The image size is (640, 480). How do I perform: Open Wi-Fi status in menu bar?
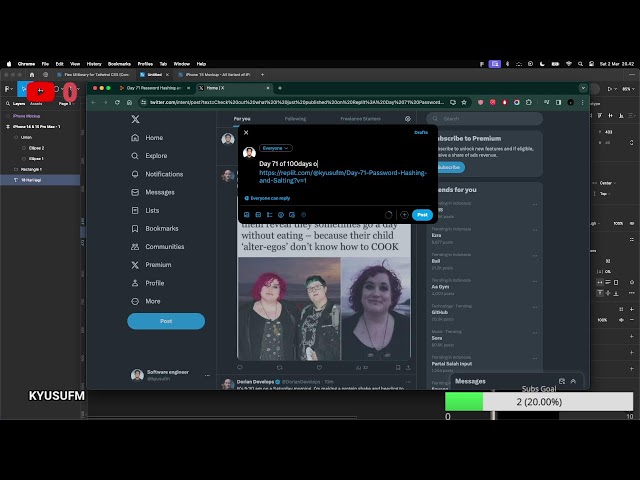[569, 64]
